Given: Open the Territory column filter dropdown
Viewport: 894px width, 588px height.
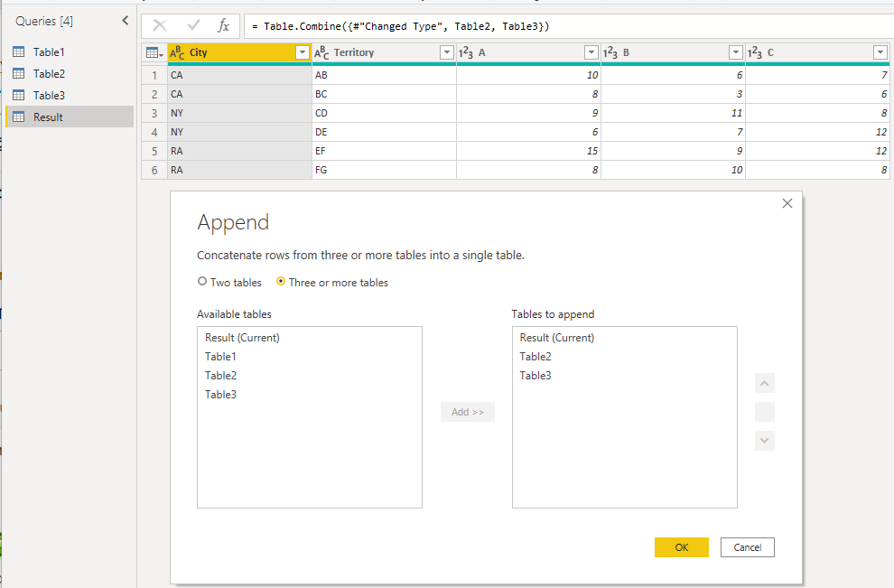Looking at the screenshot, I should [x=447, y=52].
